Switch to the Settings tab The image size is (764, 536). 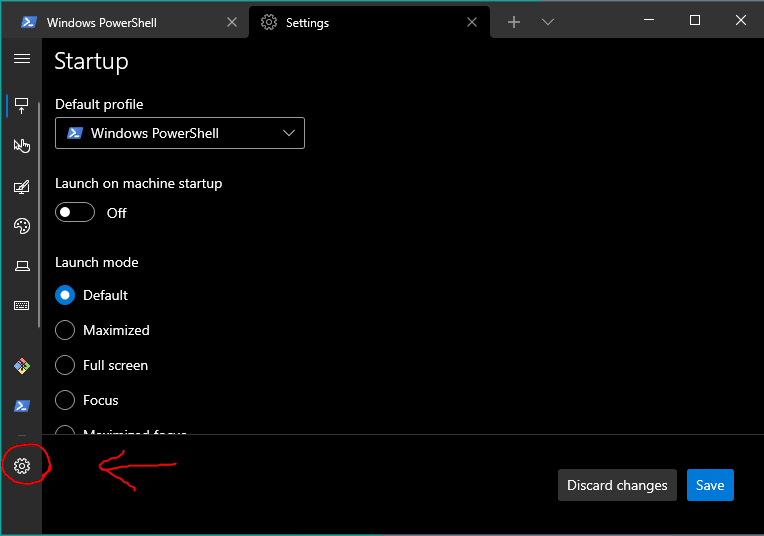[369, 22]
